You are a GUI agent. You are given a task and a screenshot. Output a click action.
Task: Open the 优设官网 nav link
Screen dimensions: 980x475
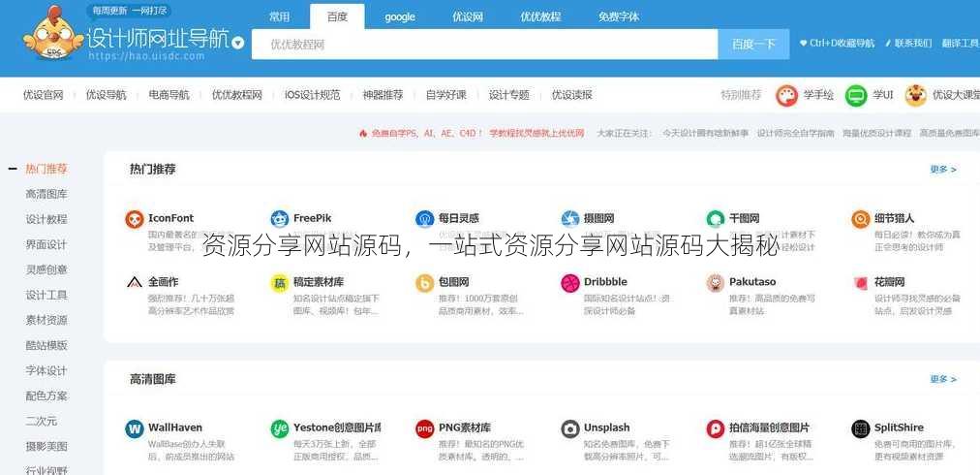click(44, 95)
